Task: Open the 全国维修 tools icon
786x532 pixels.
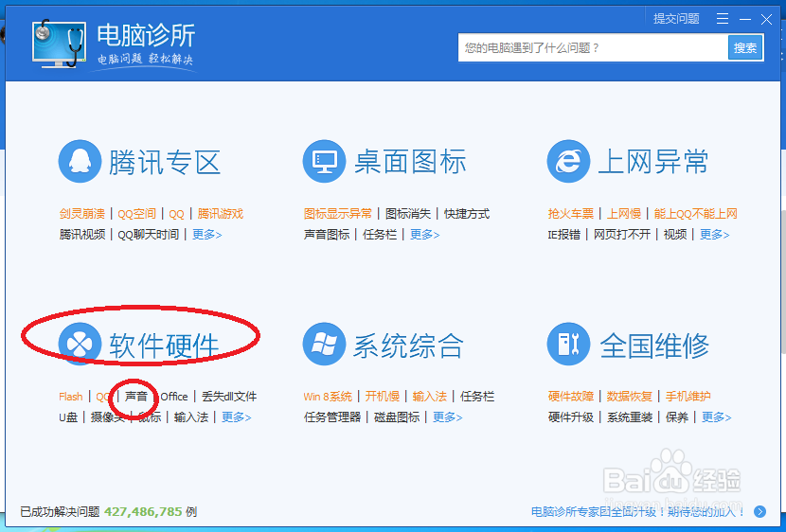Action: (568, 344)
